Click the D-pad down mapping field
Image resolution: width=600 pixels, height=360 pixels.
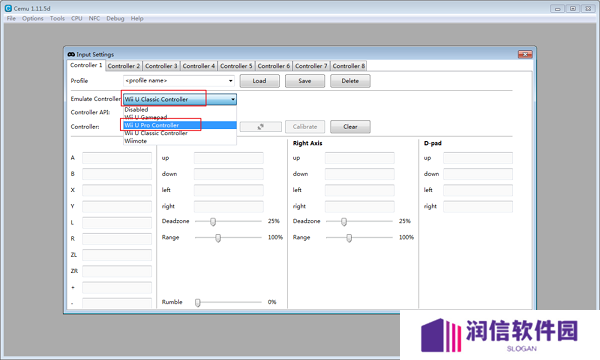coord(478,174)
